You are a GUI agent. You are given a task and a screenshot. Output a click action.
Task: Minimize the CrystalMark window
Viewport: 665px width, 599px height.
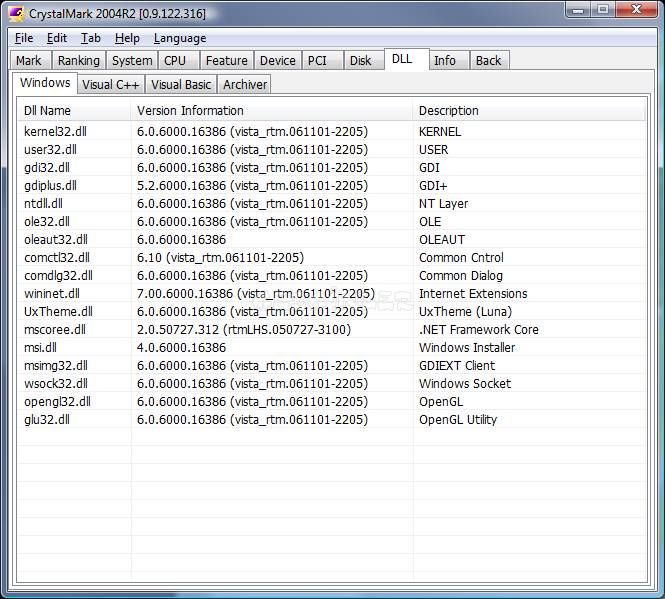click(578, 9)
